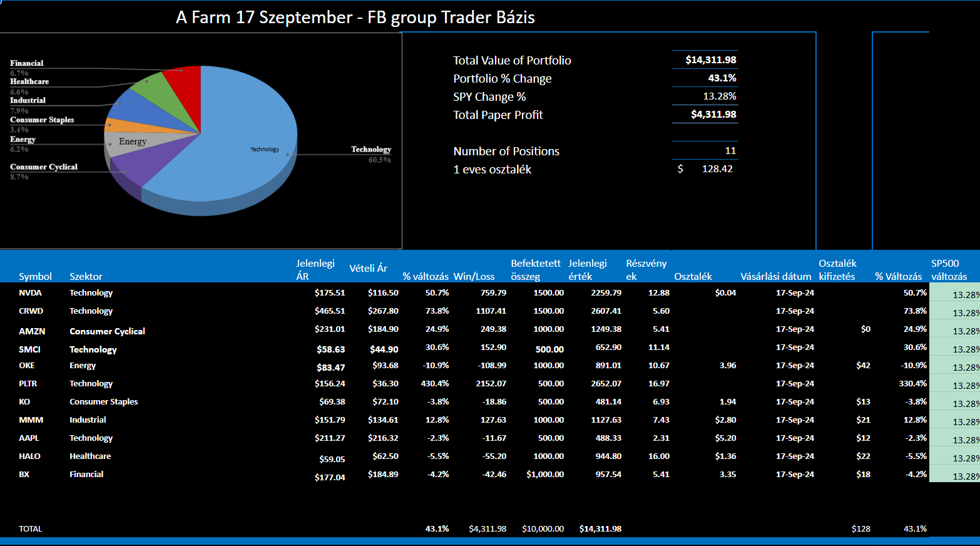The height and width of the screenshot is (546, 980).
Task: Click the value 11 beside Number of Positions
Action: pos(730,151)
